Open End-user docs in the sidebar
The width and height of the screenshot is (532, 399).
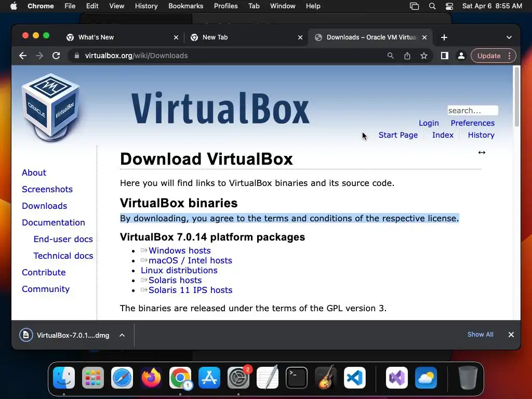pos(63,239)
